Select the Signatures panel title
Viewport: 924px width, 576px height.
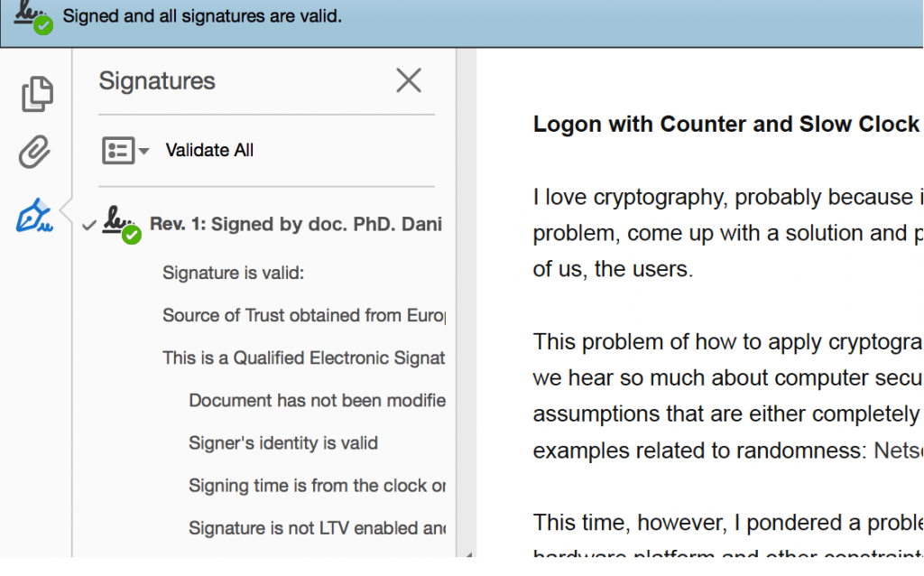pyautogui.click(x=156, y=81)
